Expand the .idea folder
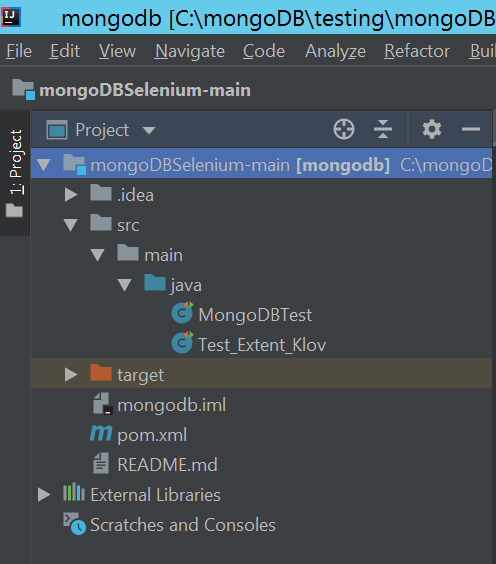The width and height of the screenshot is (496, 564). (x=71, y=195)
